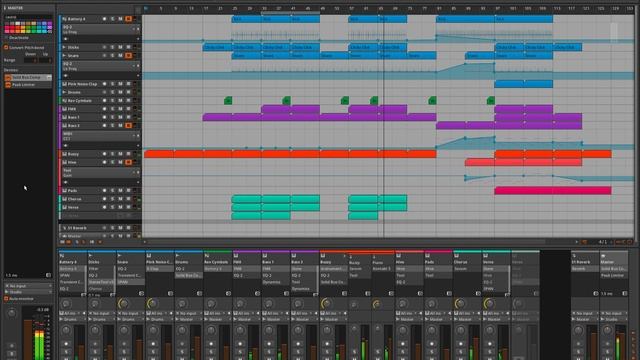Arm record on Buzzy track header
The width and height of the screenshot is (640, 360).
click(104, 154)
